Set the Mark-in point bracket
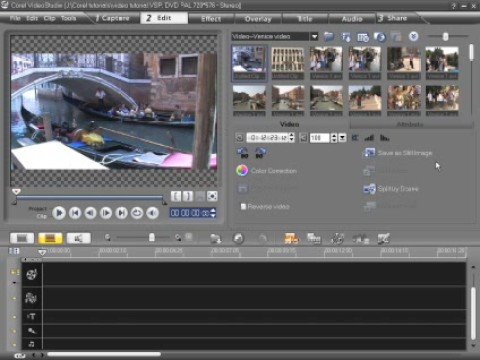This screenshot has width=480, height=360. (x=176, y=196)
